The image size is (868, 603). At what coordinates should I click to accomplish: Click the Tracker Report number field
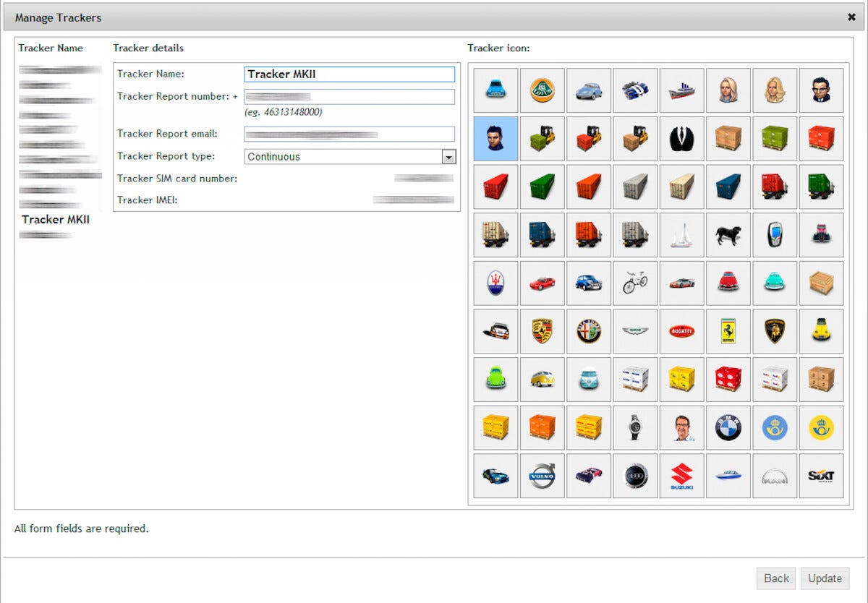point(349,97)
